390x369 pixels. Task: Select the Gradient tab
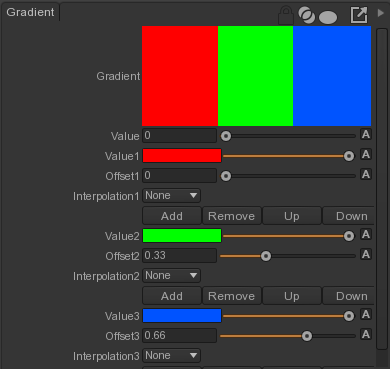click(x=30, y=12)
